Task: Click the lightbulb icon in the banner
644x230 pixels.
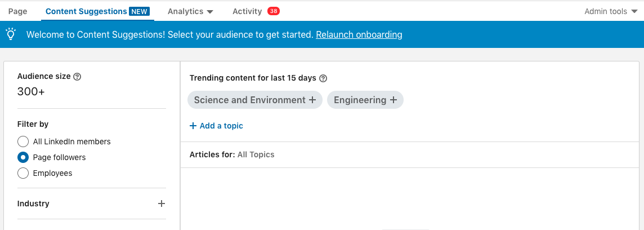Action: (11, 34)
